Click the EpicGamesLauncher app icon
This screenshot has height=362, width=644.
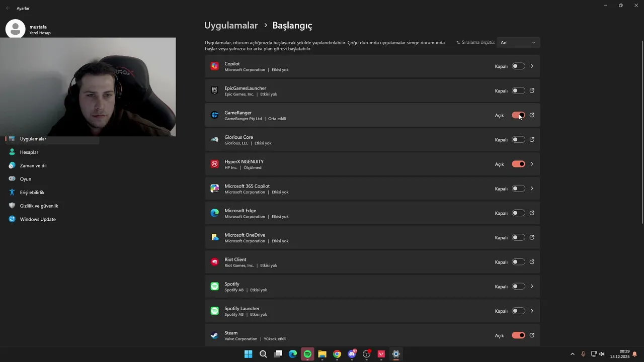point(215,90)
